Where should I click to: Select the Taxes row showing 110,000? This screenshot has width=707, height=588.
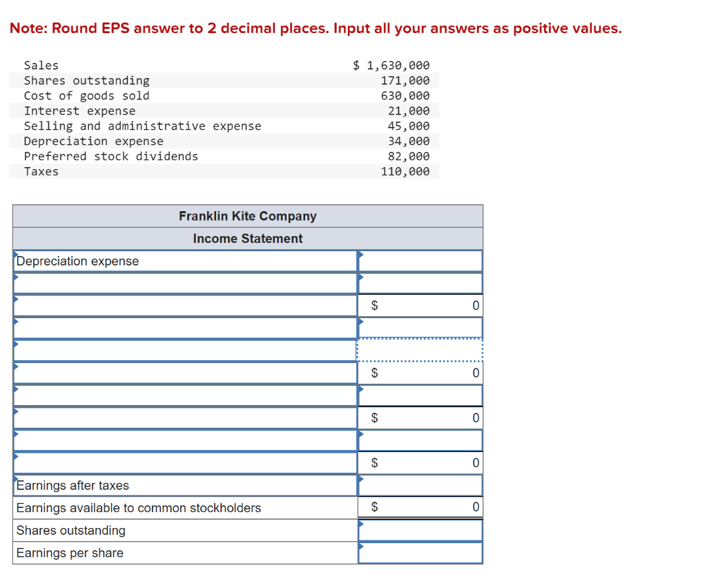pyautogui.click(x=228, y=171)
